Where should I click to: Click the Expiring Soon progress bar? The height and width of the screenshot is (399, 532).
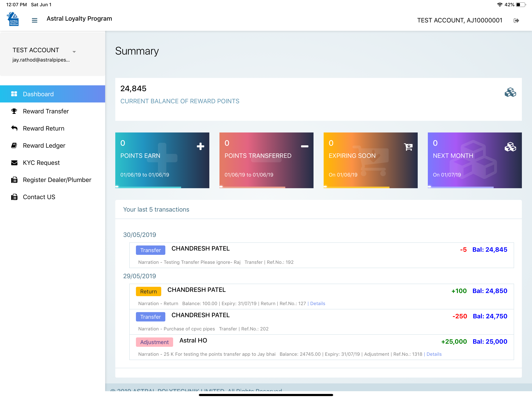coord(356,187)
